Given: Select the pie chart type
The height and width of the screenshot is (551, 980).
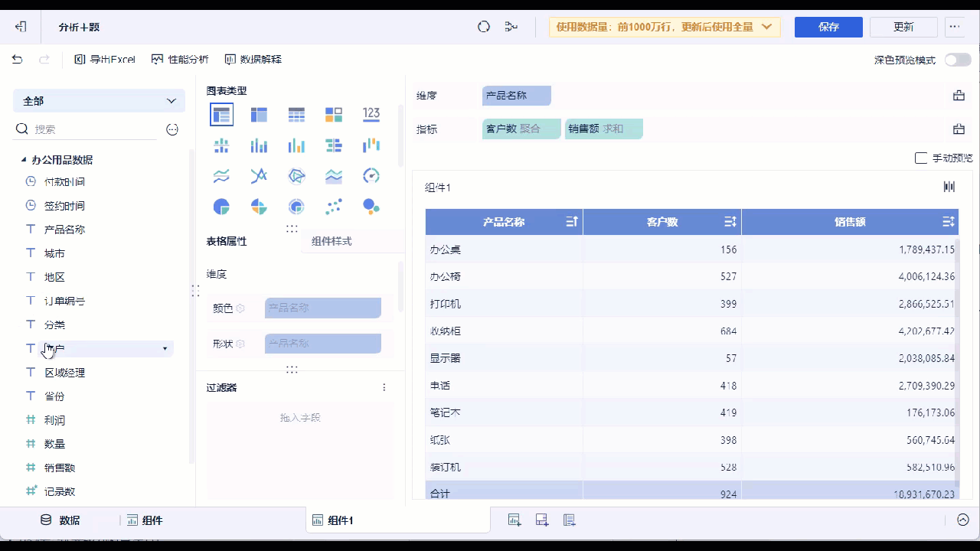Looking at the screenshot, I should coord(221,207).
